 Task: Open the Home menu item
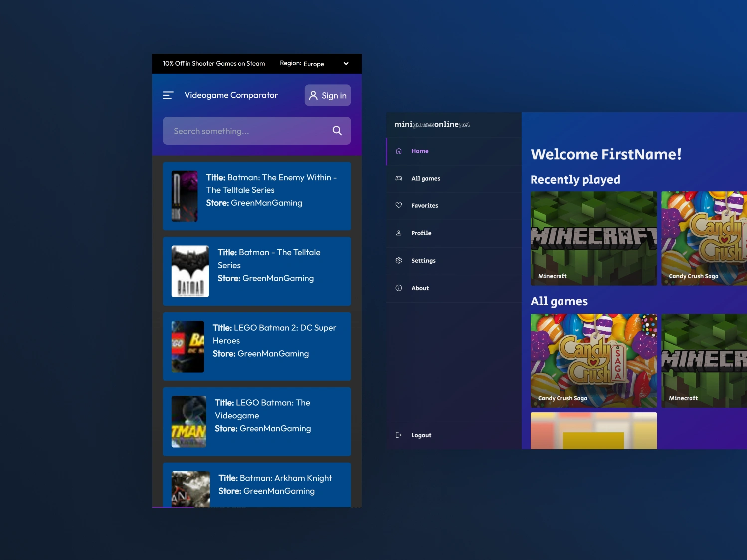(454, 151)
